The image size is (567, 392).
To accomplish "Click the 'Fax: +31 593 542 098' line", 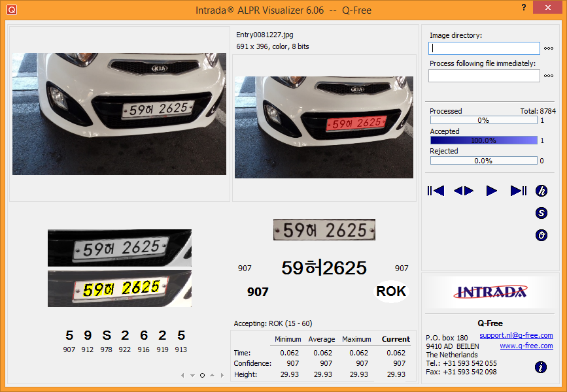I will (x=462, y=372).
